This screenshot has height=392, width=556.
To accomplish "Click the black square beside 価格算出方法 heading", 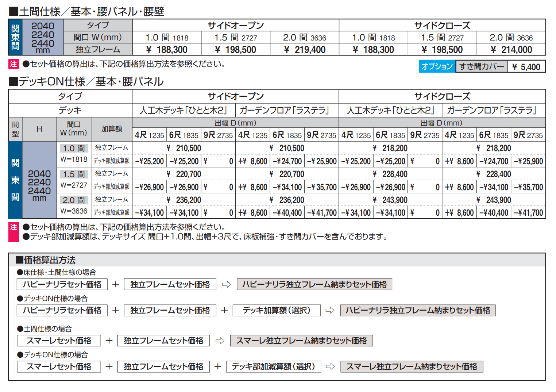I will point(19,260).
